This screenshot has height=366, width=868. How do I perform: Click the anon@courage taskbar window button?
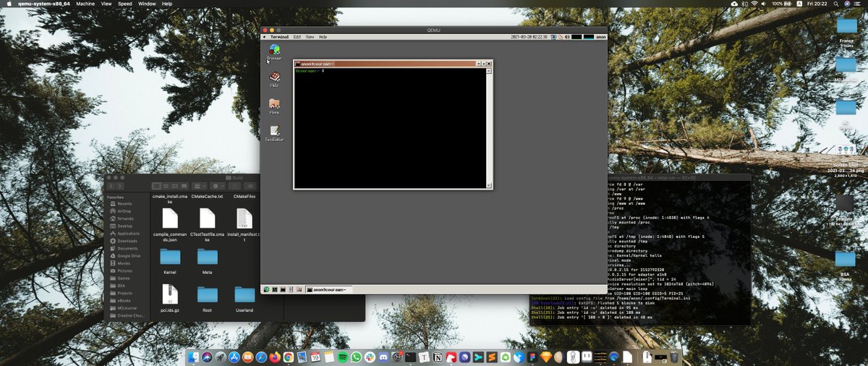click(x=328, y=289)
